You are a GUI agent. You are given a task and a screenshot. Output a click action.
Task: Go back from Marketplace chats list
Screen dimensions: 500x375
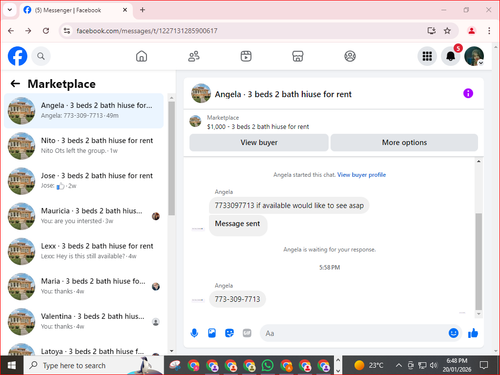click(15, 83)
